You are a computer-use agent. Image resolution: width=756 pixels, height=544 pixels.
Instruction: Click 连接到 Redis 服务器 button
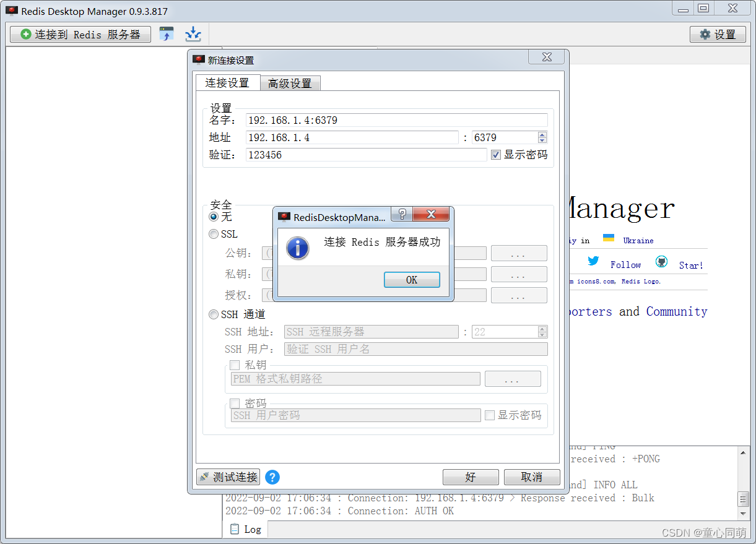pos(80,35)
